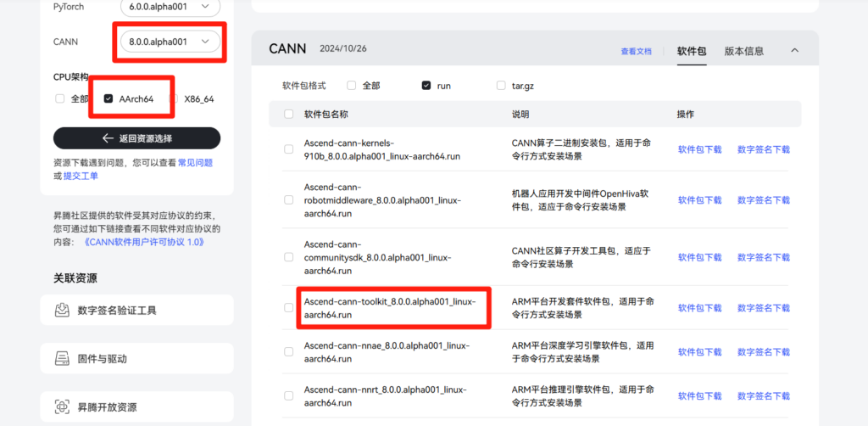Click the Ascend open resources icon
This screenshot has width=868, height=426.
(62, 406)
